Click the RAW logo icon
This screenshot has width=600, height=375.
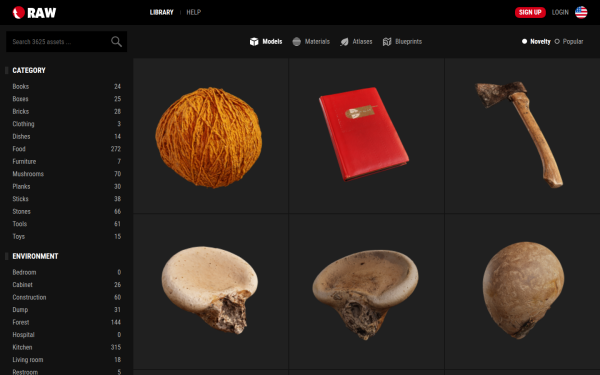point(18,12)
